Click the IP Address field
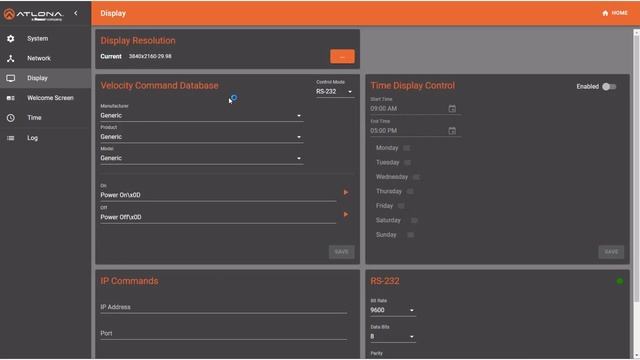This screenshot has width=640, height=360. coord(224,307)
